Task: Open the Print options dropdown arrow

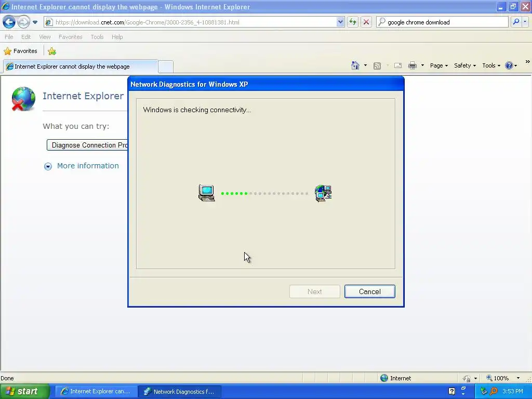Action: [x=422, y=65]
